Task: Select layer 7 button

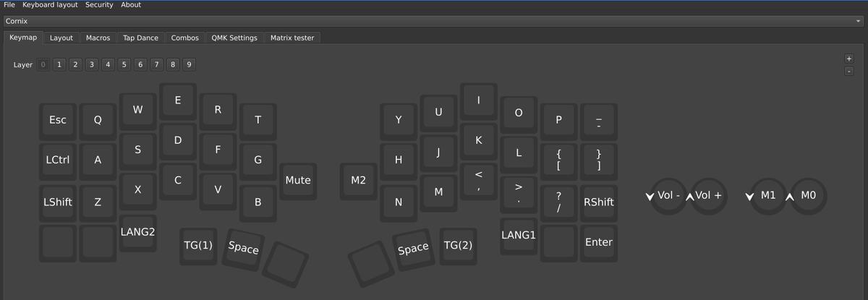Action: pos(156,64)
